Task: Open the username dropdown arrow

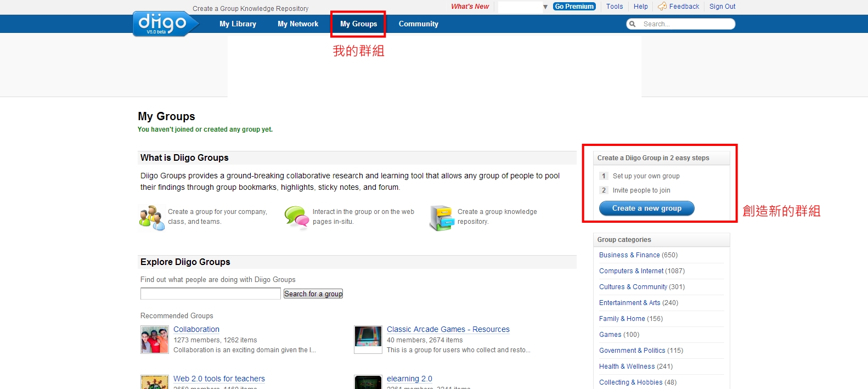Action: (x=545, y=7)
